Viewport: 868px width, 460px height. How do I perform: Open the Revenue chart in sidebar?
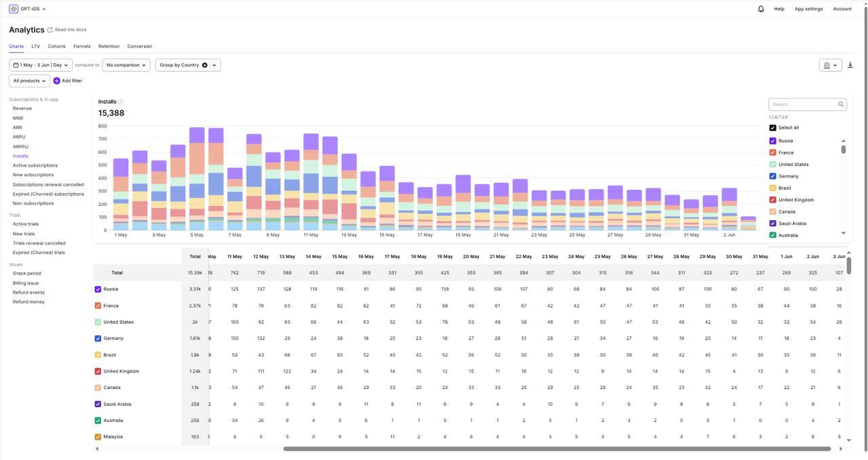click(x=22, y=108)
